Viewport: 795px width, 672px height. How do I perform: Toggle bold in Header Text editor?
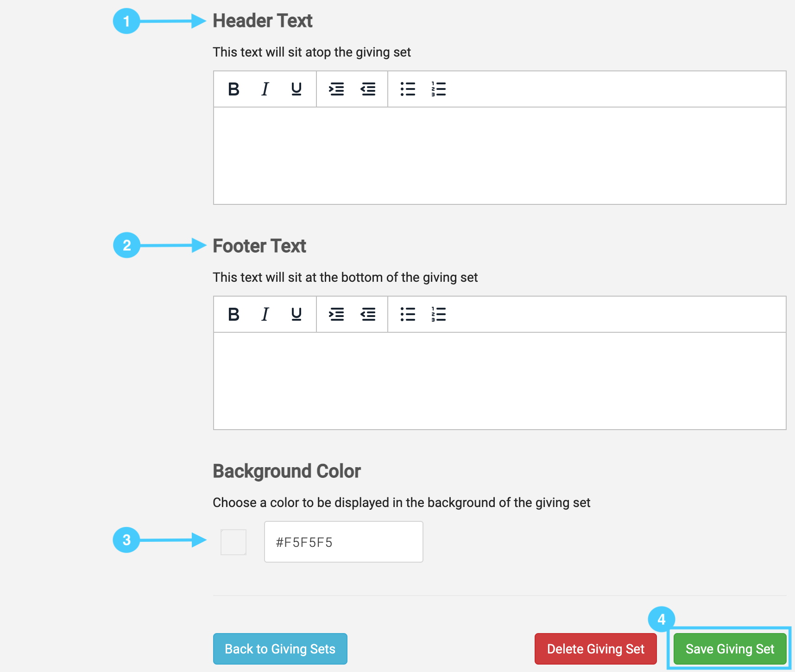point(234,89)
